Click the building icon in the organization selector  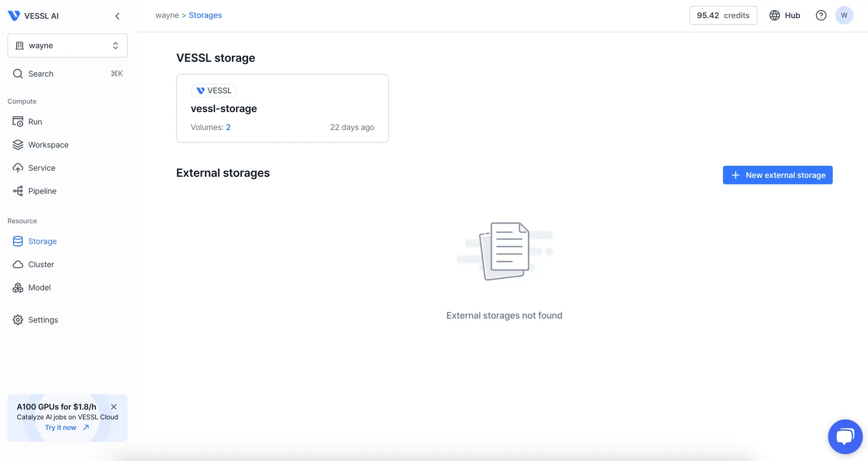(19, 46)
